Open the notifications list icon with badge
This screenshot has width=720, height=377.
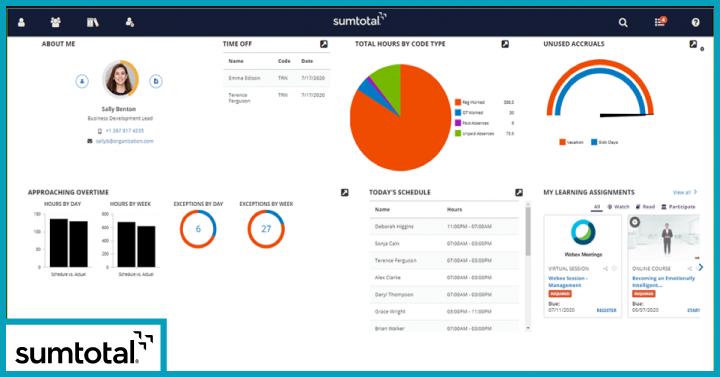pyautogui.click(x=660, y=22)
